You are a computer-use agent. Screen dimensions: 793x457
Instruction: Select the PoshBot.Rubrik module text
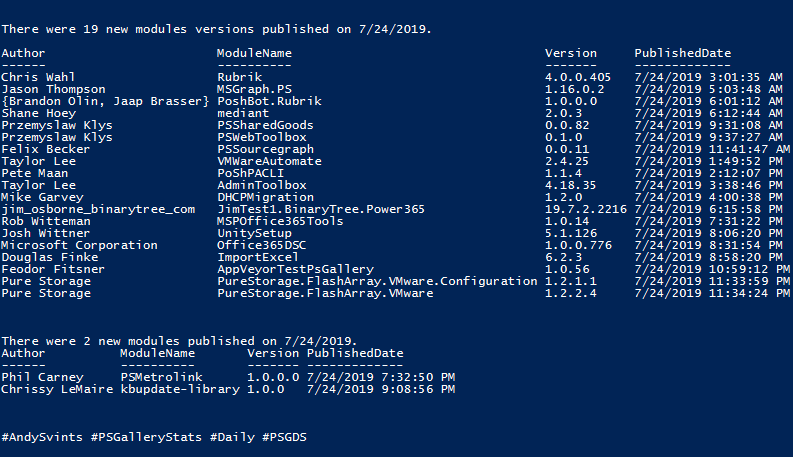tap(269, 101)
